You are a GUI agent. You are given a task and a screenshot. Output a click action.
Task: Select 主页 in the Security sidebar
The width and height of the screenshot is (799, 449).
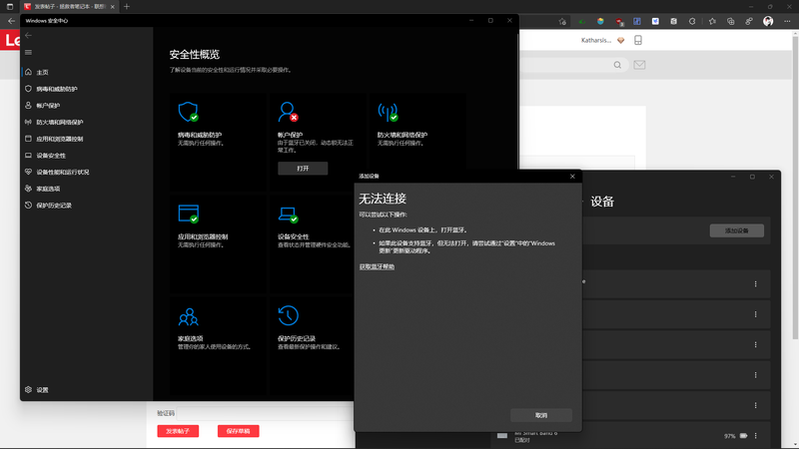coord(42,73)
